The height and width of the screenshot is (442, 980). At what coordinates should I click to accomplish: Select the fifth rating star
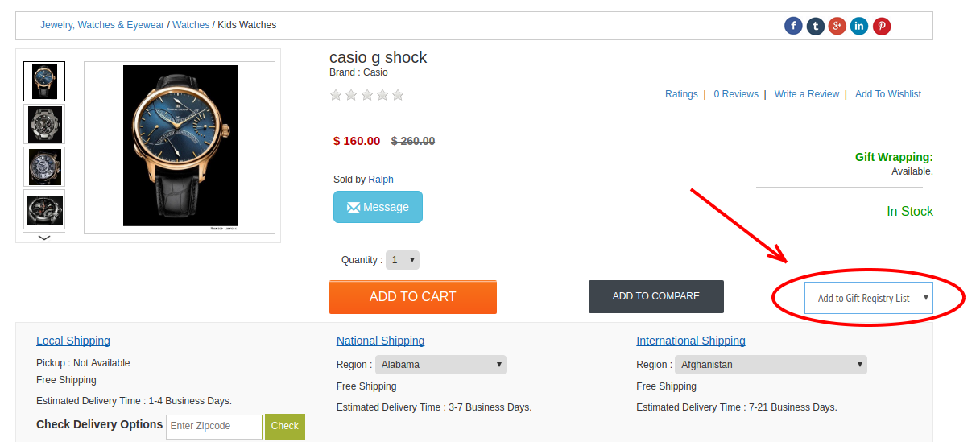click(x=397, y=95)
